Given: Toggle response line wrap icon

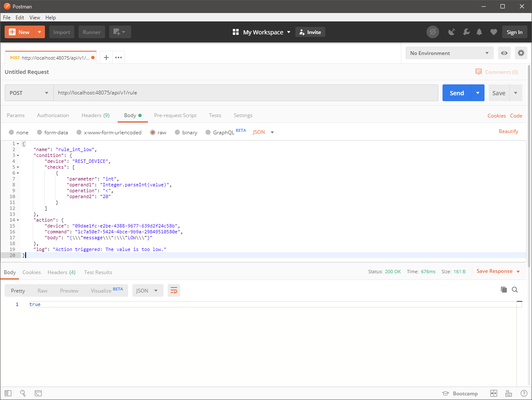Looking at the screenshot, I should pyautogui.click(x=174, y=290).
